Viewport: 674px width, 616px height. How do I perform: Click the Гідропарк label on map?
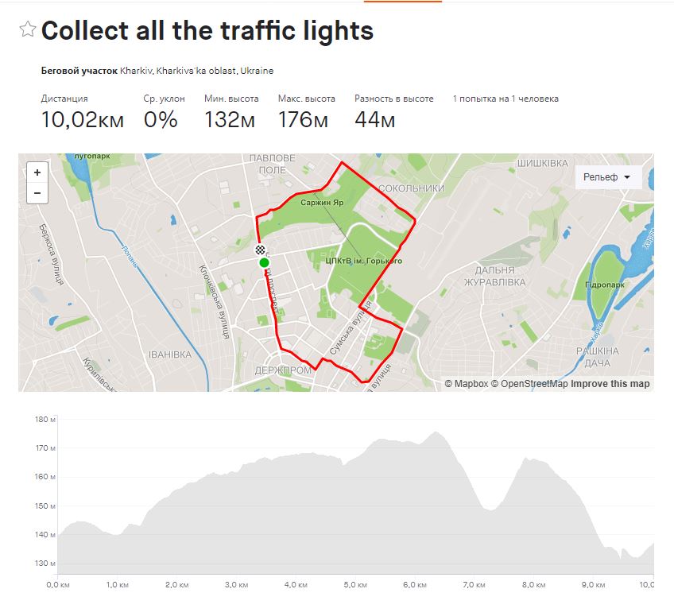point(605,285)
